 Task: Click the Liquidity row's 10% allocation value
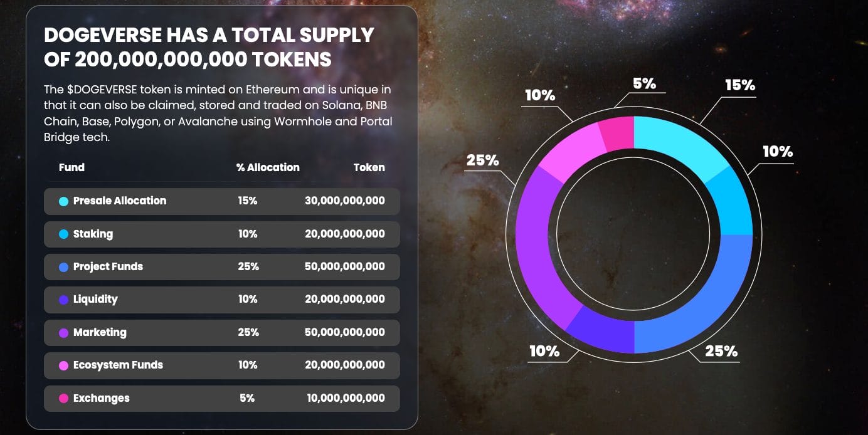pyautogui.click(x=248, y=299)
